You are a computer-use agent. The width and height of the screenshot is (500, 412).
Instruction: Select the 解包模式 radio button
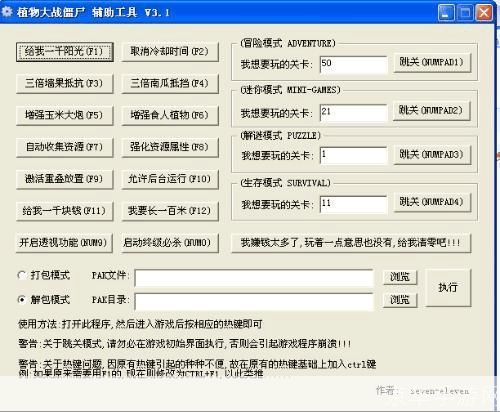[22, 300]
